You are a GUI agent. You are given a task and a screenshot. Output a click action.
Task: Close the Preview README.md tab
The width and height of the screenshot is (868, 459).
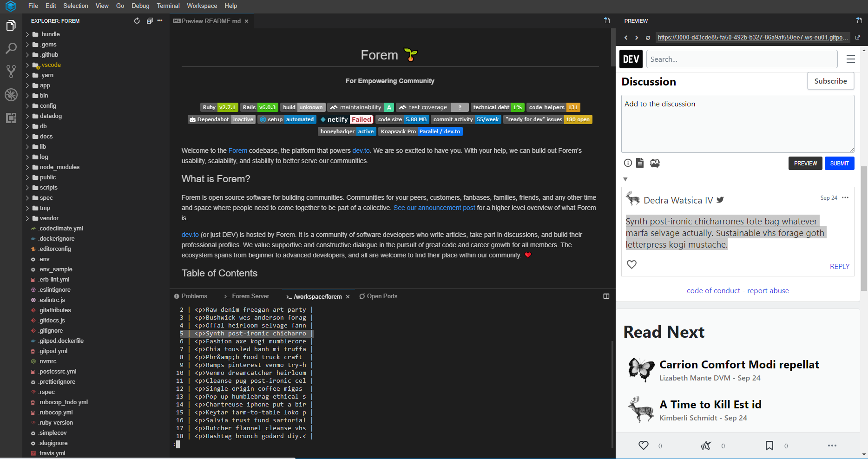246,21
